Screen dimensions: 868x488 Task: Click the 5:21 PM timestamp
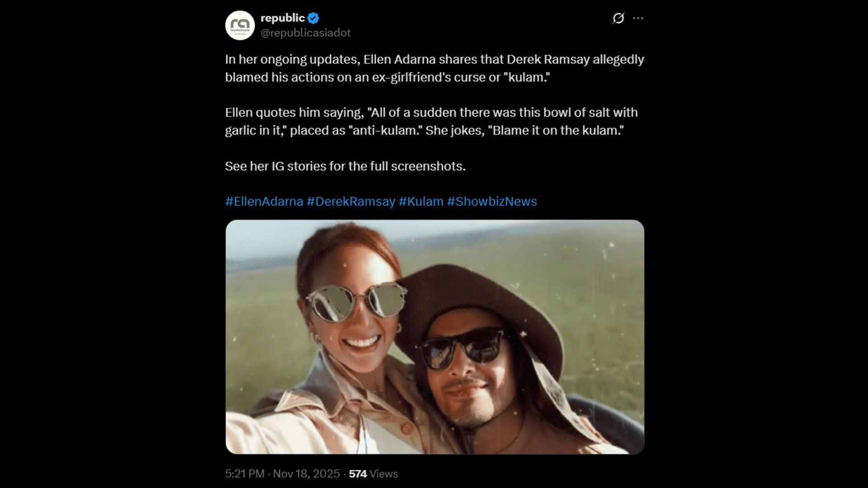245,474
